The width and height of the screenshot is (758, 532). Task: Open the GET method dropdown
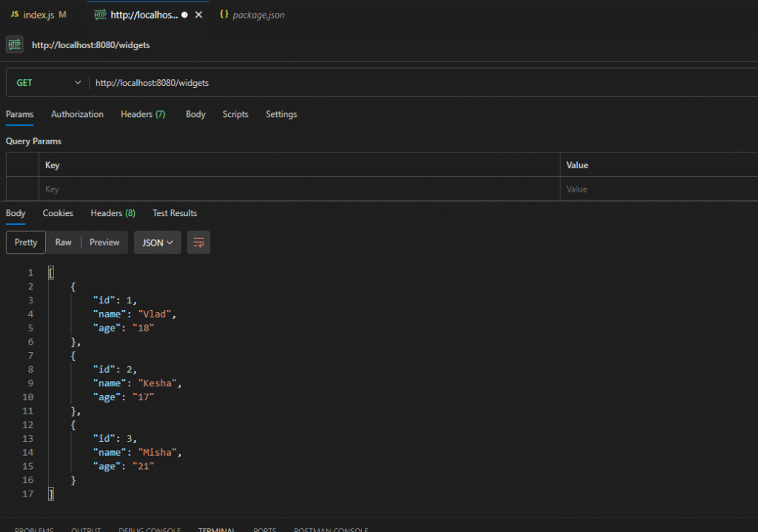point(47,83)
